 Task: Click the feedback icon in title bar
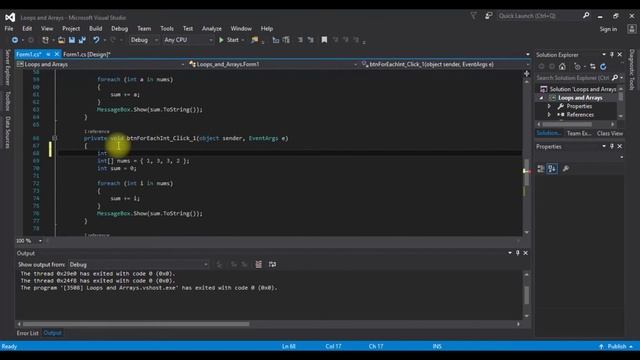click(489, 16)
